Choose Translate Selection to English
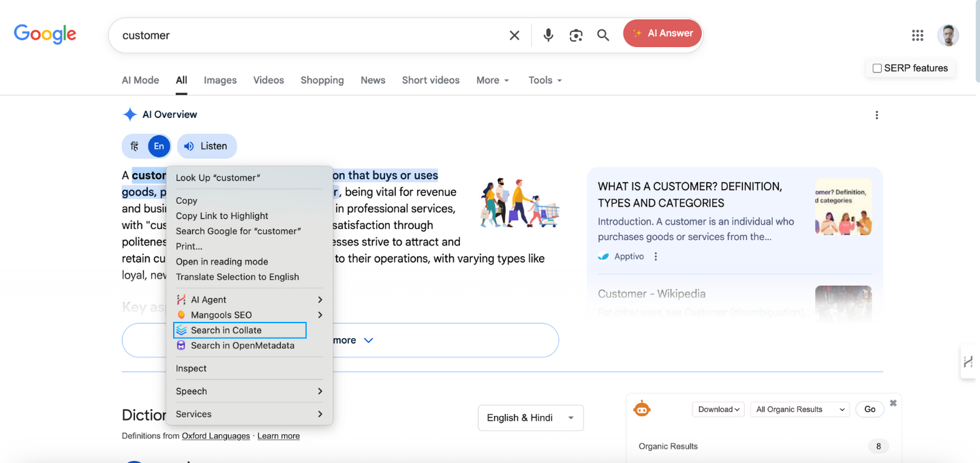This screenshot has height=463, width=980. (x=249, y=277)
